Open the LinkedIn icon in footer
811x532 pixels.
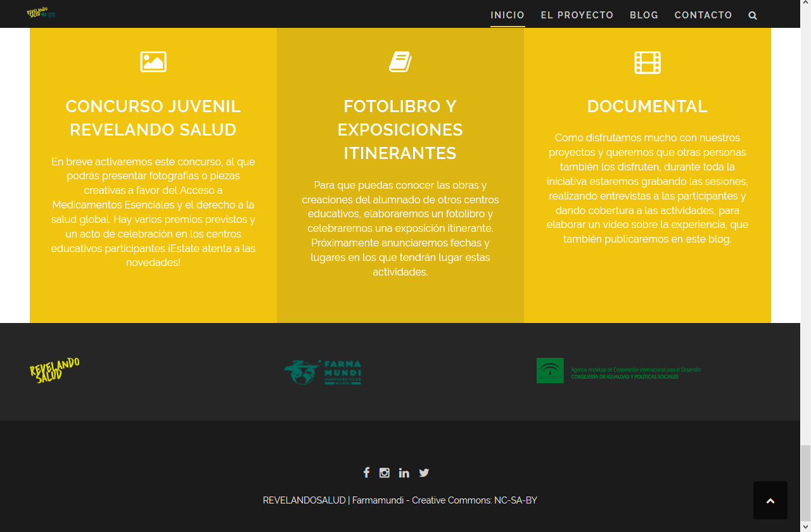click(x=404, y=472)
